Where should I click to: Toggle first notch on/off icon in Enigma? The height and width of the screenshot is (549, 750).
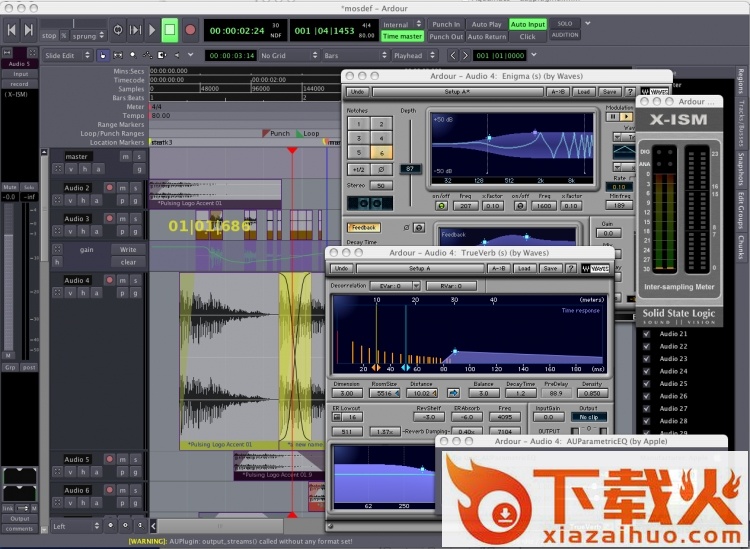(x=441, y=206)
